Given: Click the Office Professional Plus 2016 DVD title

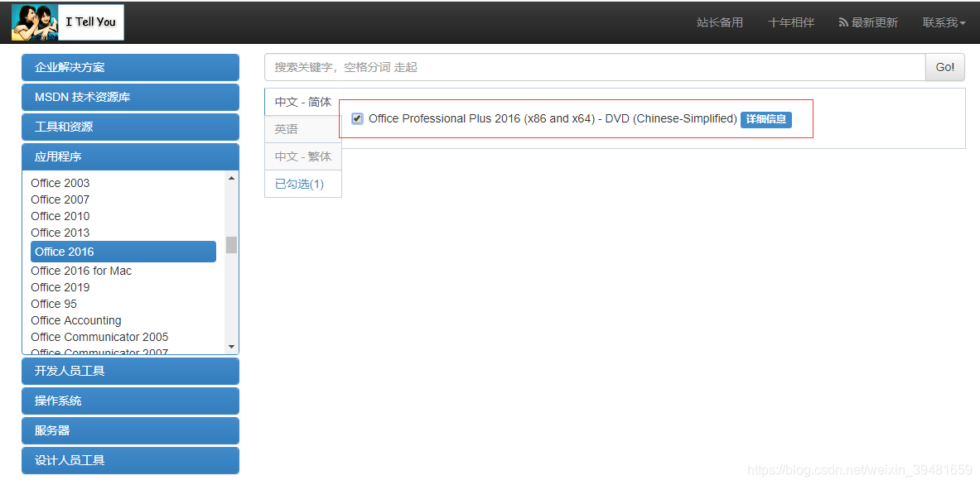Looking at the screenshot, I should pyautogui.click(x=553, y=118).
